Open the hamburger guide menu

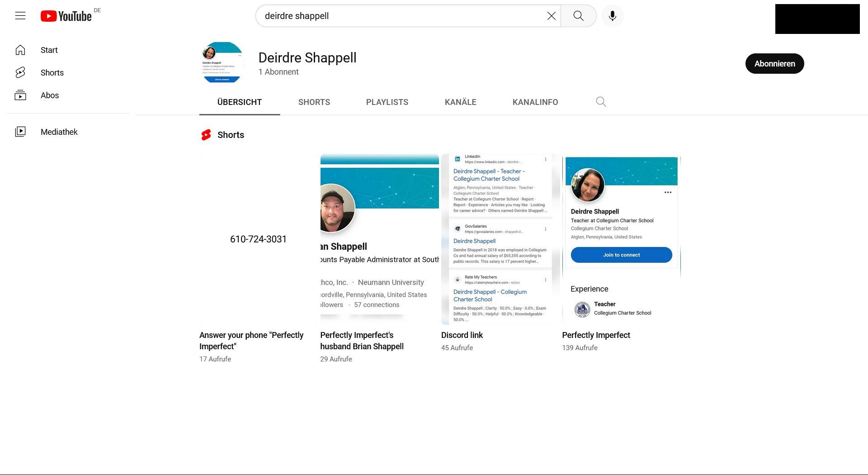tap(20, 16)
